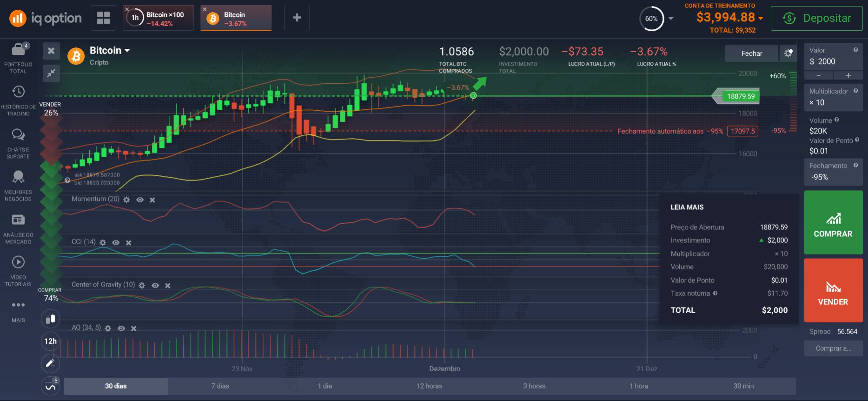Open CCI (14) settings gear
Image resolution: width=868 pixels, height=401 pixels.
(x=103, y=242)
